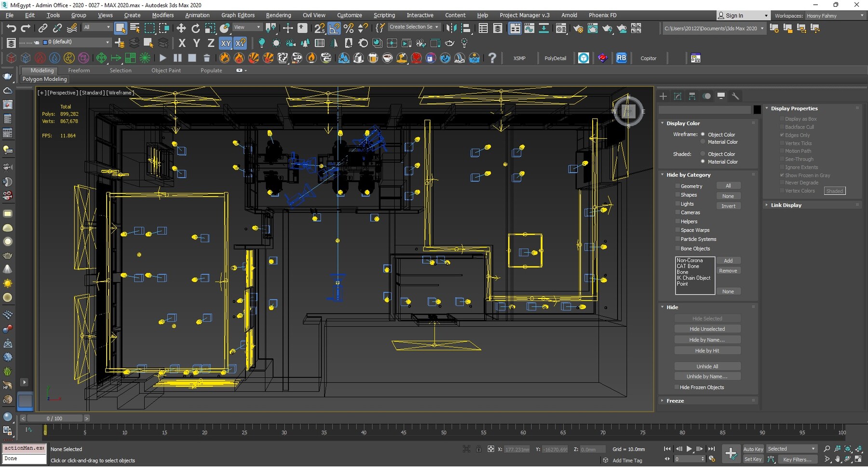
Task: Click the Unhide All button
Action: pos(707,366)
